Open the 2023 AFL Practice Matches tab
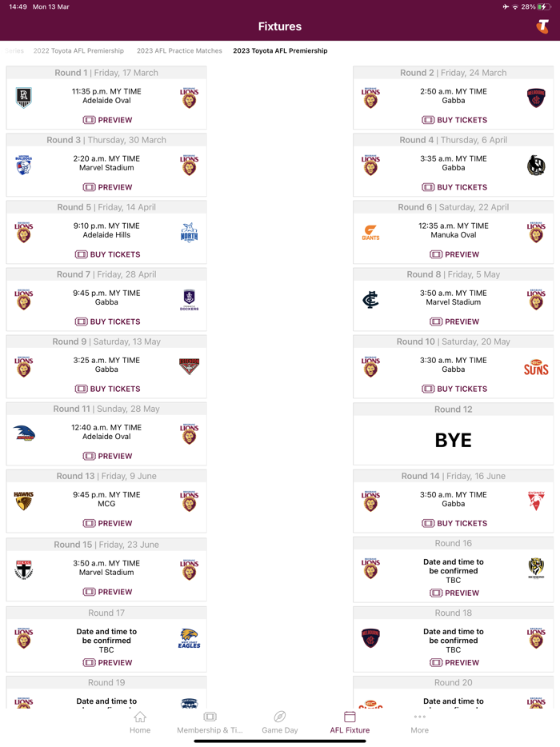Viewport: 560px width, 747px height. coord(179,50)
